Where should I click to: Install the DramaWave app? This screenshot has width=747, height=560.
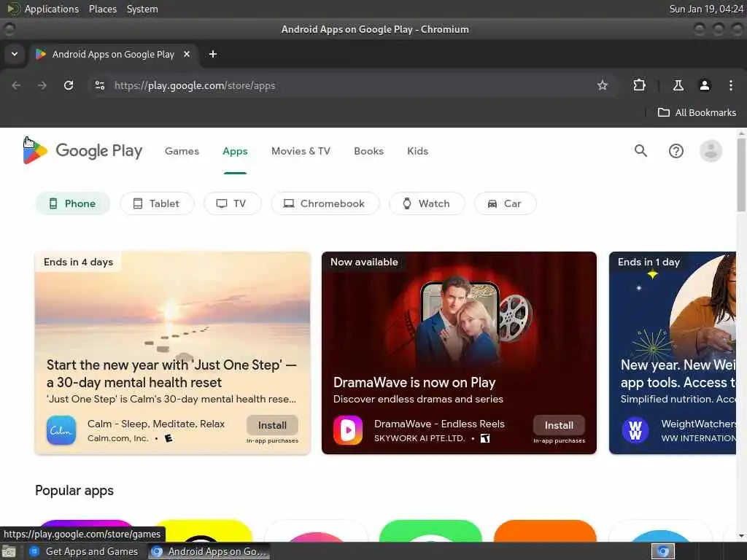click(x=559, y=425)
